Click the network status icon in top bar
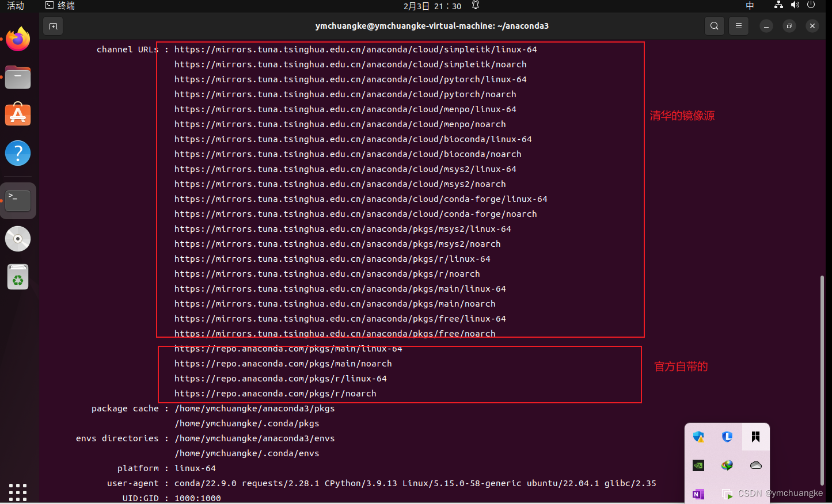The width and height of the screenshot is (832, 504). [x=778, y=5]
